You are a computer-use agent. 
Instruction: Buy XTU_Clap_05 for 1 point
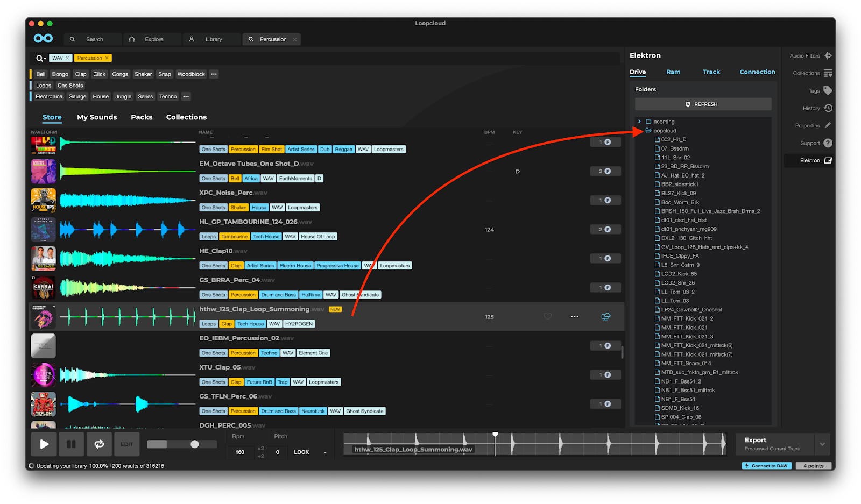click(605, 374)
